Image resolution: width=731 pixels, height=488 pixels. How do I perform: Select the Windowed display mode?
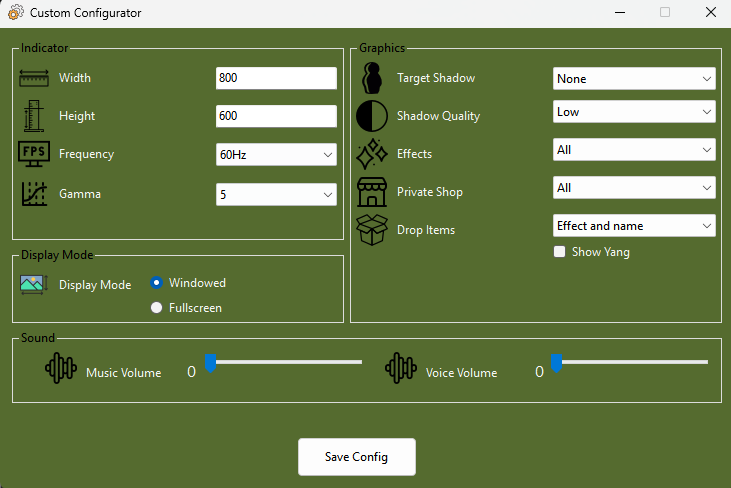(x=157, y=283)
